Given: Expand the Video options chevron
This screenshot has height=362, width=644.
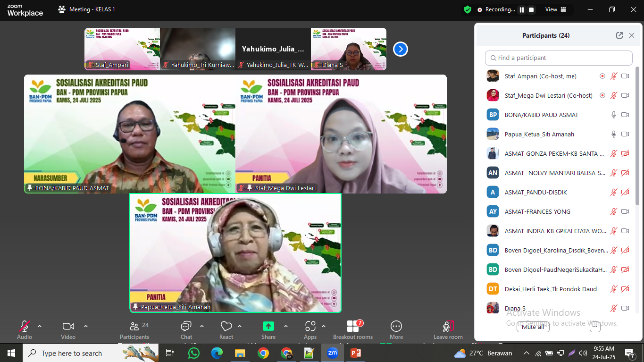Looking at the screenshot, I should pyautogui.click(x=86, y=326).
